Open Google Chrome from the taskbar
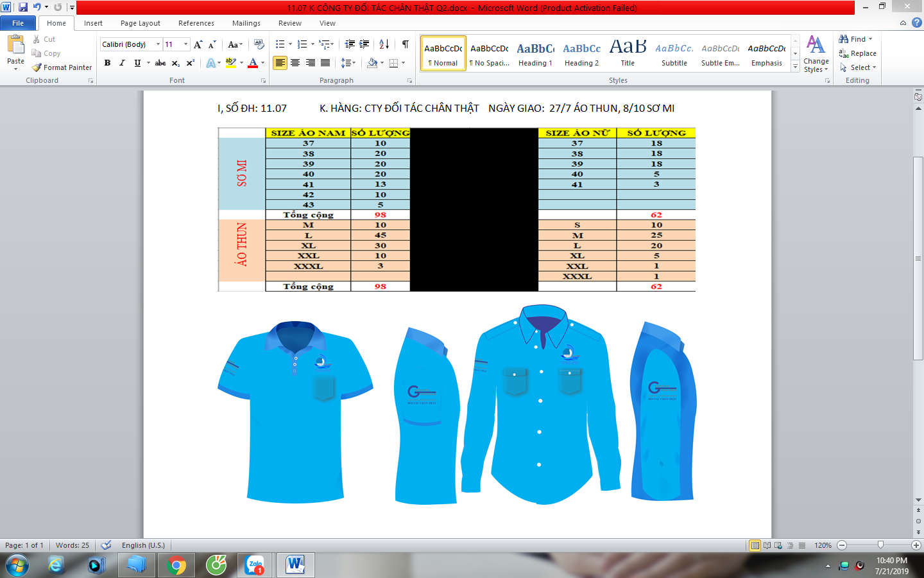 (176, 565)
